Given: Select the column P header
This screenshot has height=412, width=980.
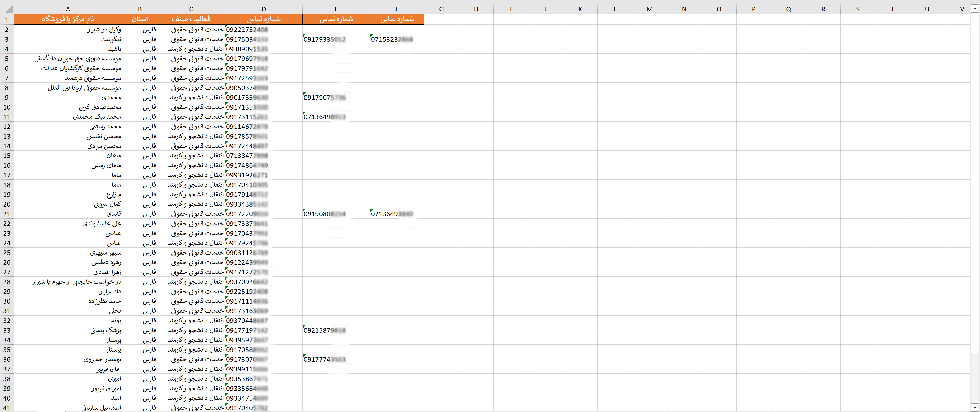Looking at the screenshot, I should click(x=754, y=9).
